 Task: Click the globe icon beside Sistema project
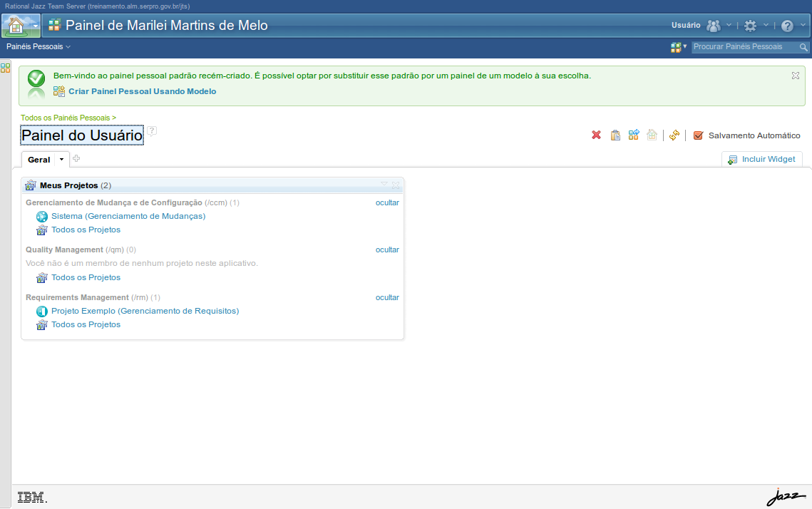(x=42, y=217)
